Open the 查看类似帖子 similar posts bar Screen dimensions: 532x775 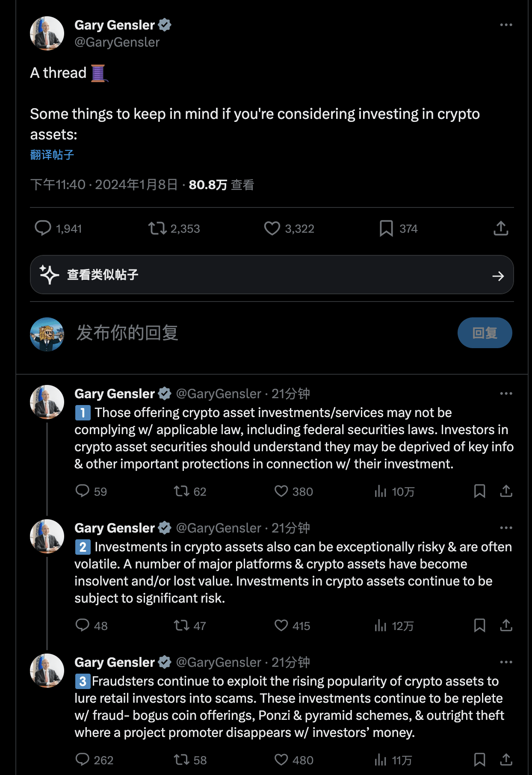click(x=272, y=275)
